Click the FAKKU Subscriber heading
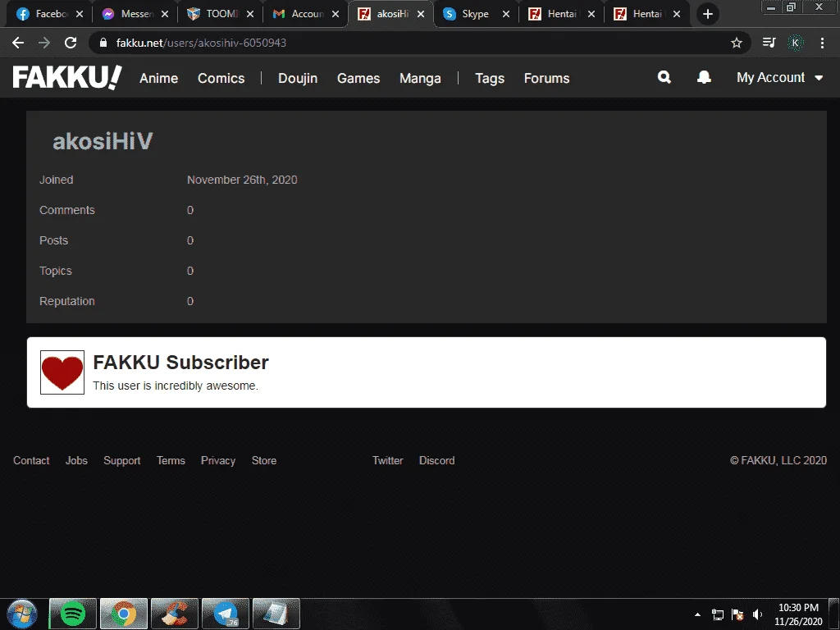Viewport: 840px width, 630px height. [x=180, y=362]
